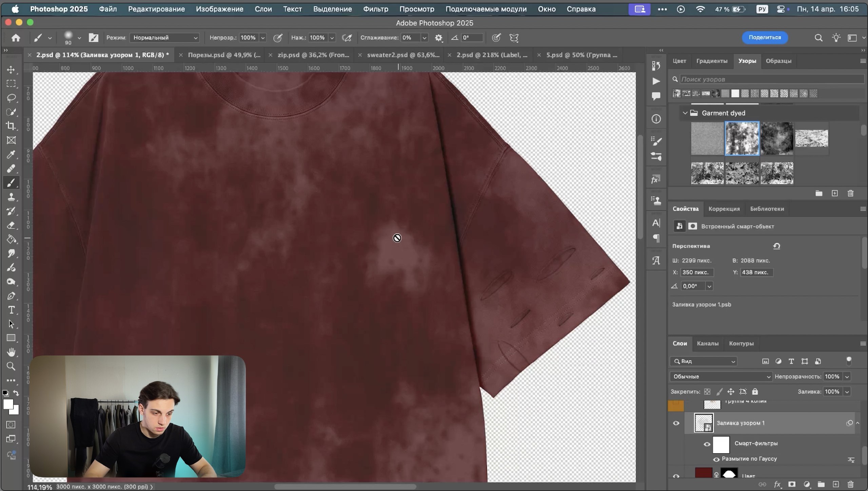Click the Поиск узоров search field
The width and height of the screenshot is (868, 491).
(770, 79)
